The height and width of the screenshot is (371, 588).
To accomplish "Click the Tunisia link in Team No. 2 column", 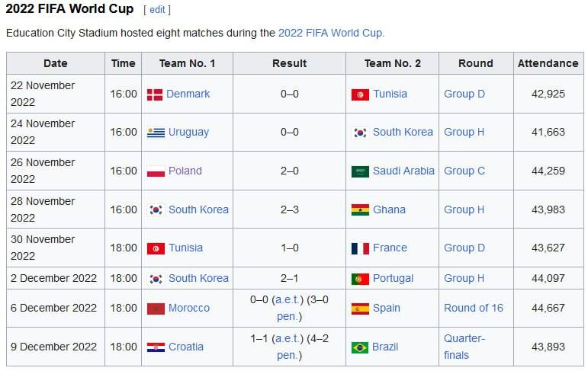I will [x=390, y=94].
